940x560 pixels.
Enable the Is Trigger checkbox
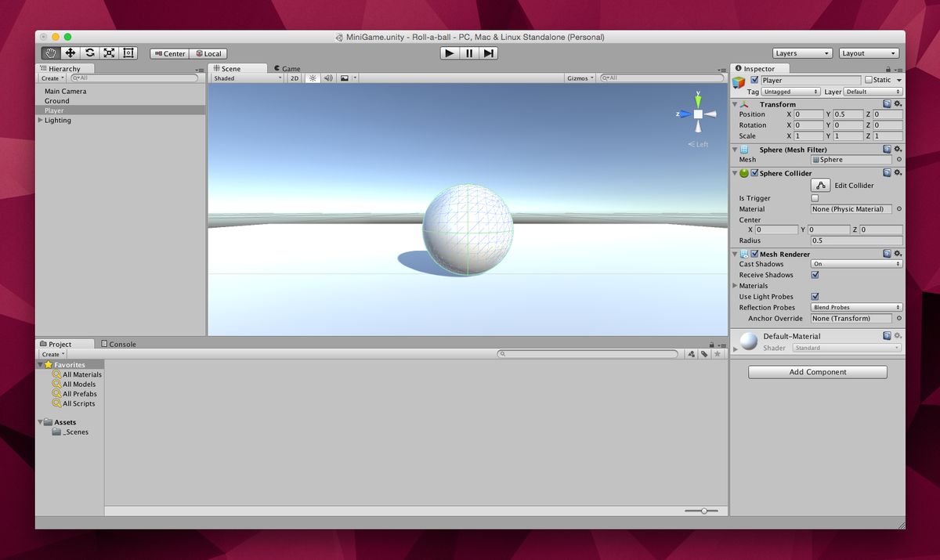(x=815, y=198)
